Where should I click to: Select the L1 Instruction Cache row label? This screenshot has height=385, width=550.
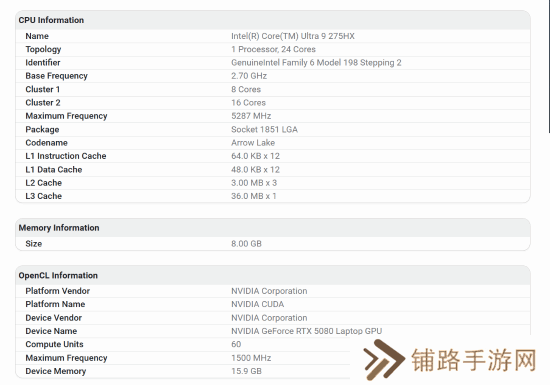coord(66,156)
